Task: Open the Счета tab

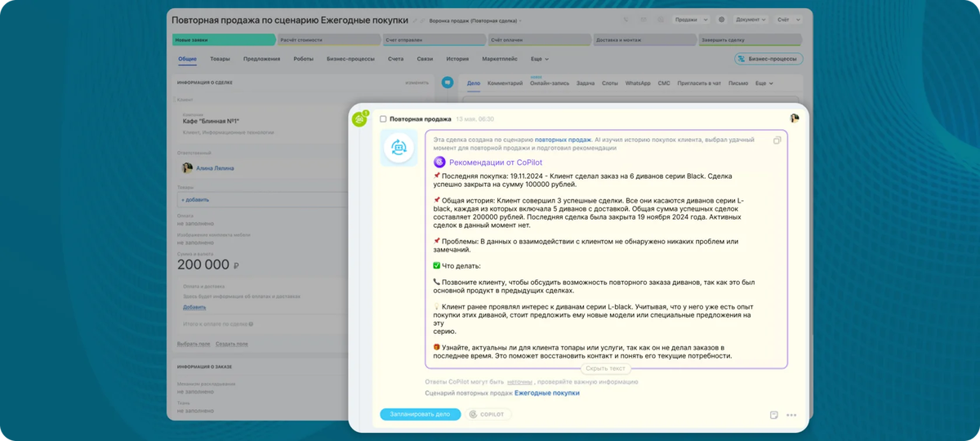Action: (395, 59)
